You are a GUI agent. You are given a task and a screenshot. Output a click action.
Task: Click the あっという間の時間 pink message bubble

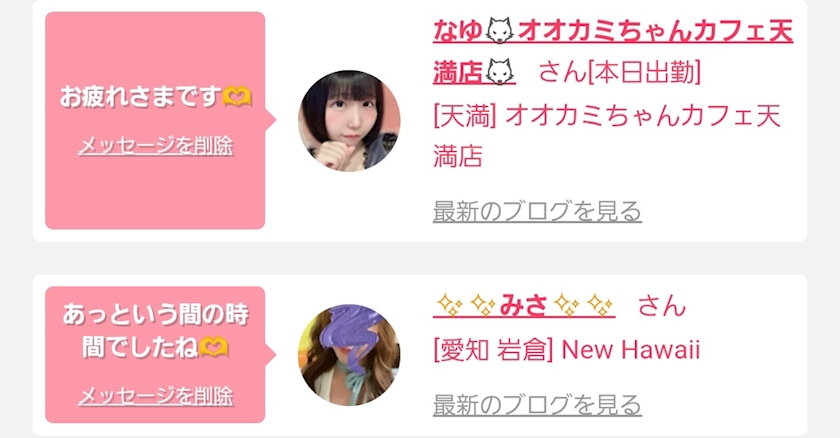(x=155, y=354)
